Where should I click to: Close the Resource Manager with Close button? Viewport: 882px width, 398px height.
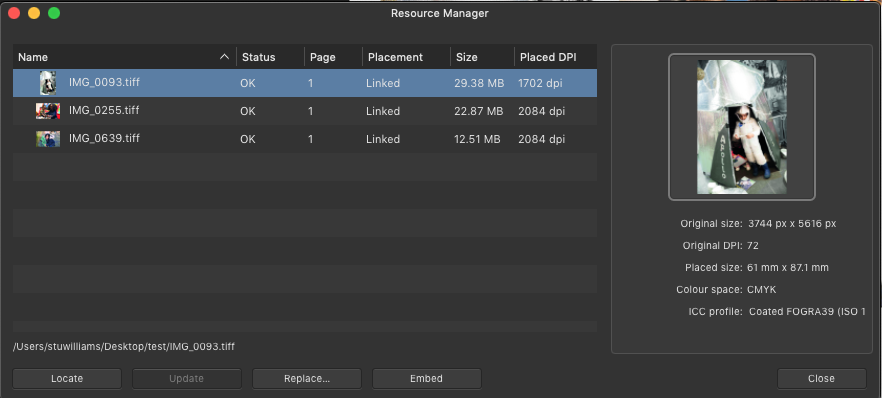click(x=821, y=378)
